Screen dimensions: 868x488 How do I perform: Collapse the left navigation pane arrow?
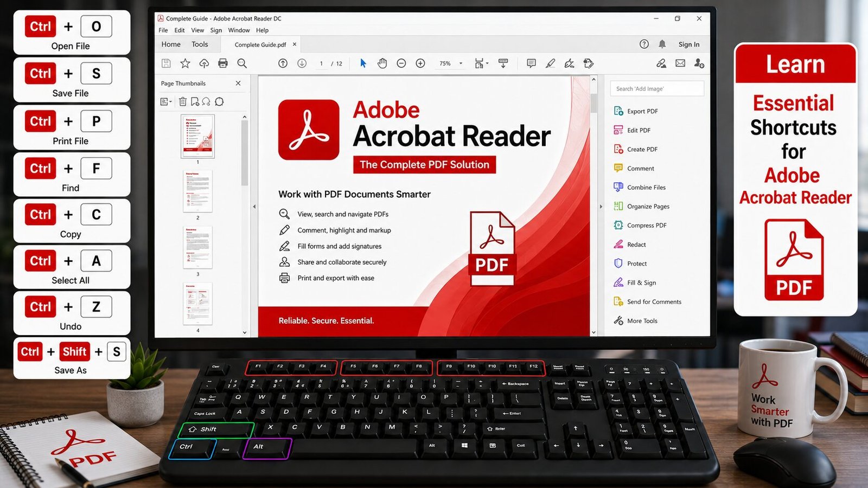click(254, 207)
